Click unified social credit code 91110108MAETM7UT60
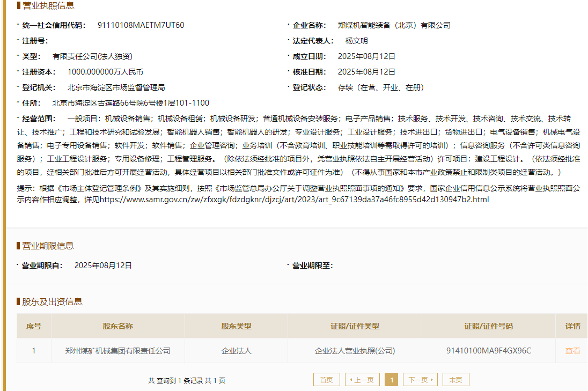Image resolution: width=588 pixels, height=391 pixels. click(x=141, y=25)
